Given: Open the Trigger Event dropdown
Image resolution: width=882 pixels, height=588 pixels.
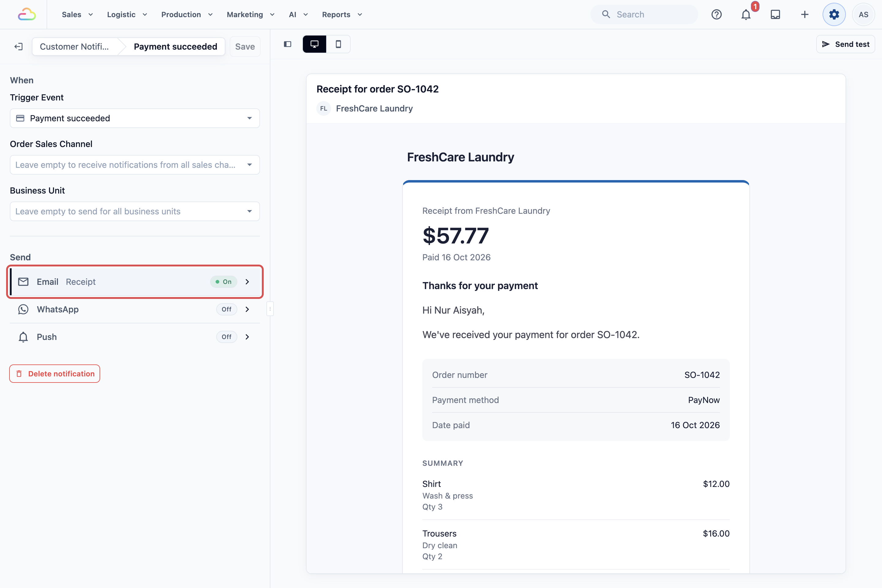Looking at the screenshot, I should tap(135, 118).
